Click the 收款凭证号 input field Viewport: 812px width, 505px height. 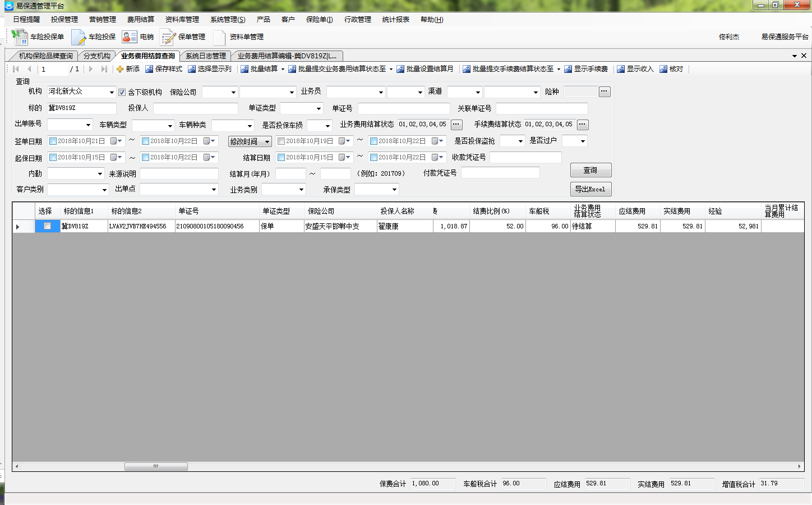(525, 158)
